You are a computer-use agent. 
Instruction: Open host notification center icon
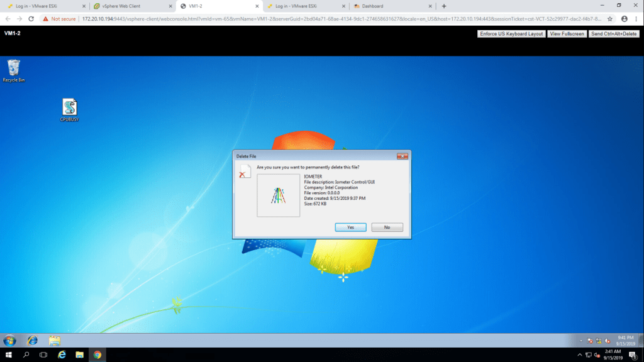[633, 355]
